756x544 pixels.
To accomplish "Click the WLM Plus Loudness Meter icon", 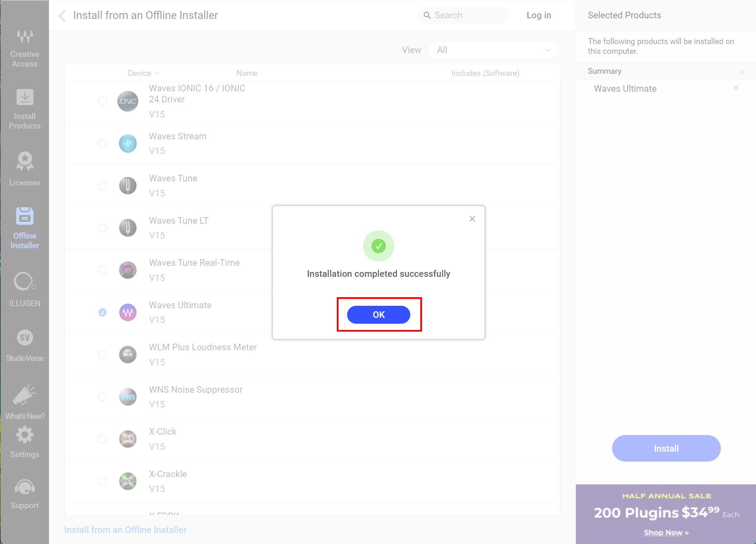I will click(x=128, y=354).
